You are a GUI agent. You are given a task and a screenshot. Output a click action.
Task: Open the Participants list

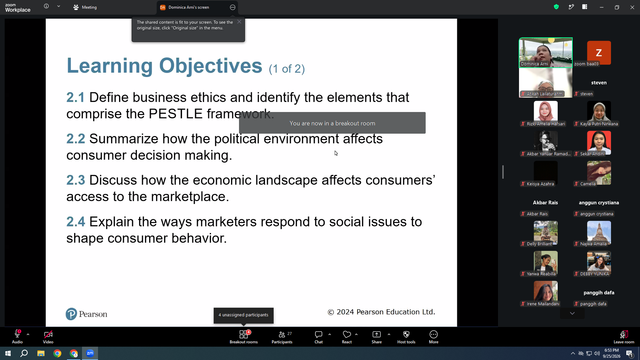tap(282, 337)
